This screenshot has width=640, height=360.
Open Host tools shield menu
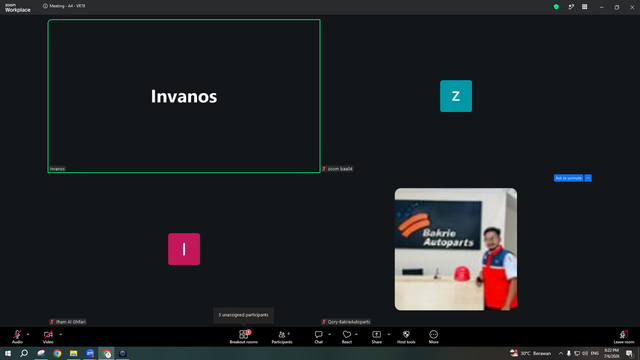coord(406,337)
